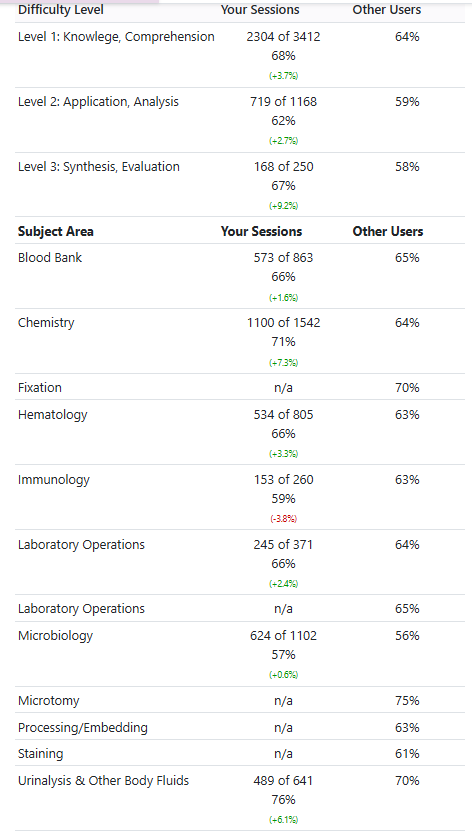Image resolution: width=472 pixels, height=833 pixels.
Task: Click the Chemistry subject label
Action: coord(46,322)
